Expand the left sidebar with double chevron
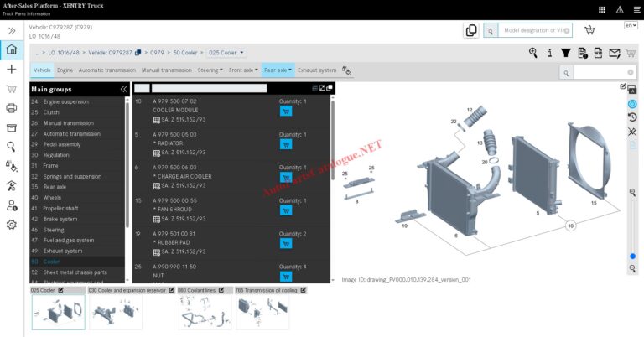Viewport: 644px width, 337px height. click(11, 30)
